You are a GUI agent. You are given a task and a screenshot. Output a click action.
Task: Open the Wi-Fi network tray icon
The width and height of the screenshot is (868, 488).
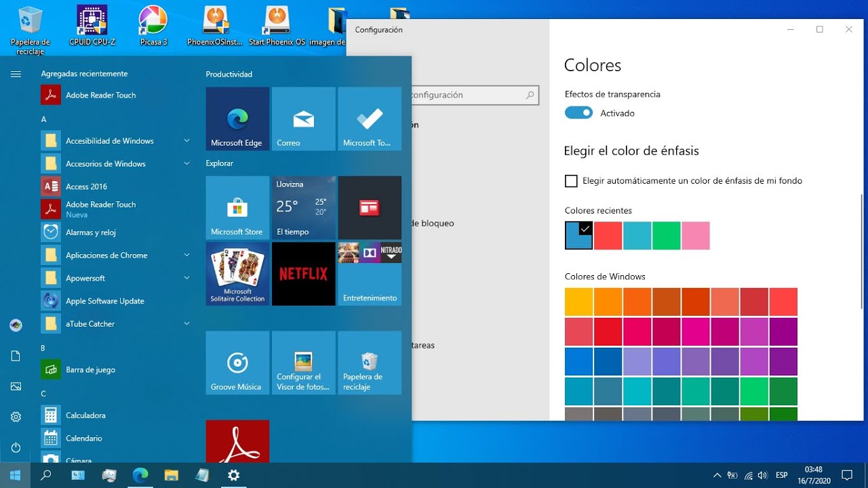[x=749, y=476]
